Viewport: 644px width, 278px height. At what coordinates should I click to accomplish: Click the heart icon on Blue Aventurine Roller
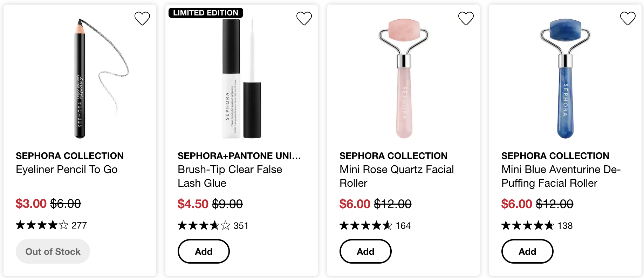point(628,19)
